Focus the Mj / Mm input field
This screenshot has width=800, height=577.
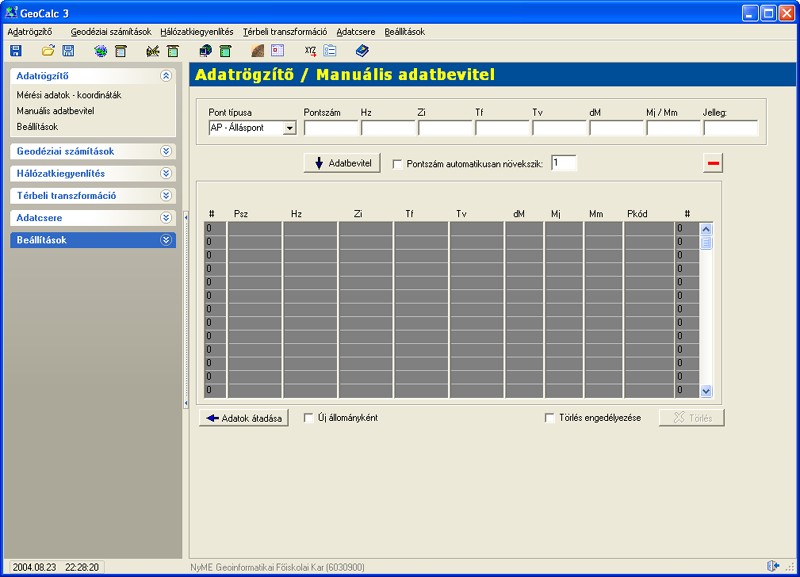[674, 128]
